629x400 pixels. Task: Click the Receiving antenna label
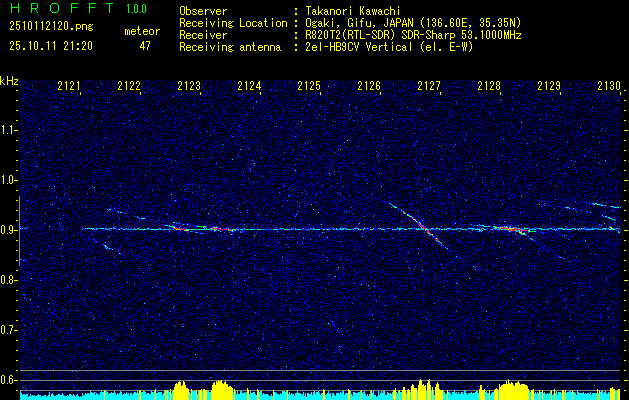[x=230, y=47]
